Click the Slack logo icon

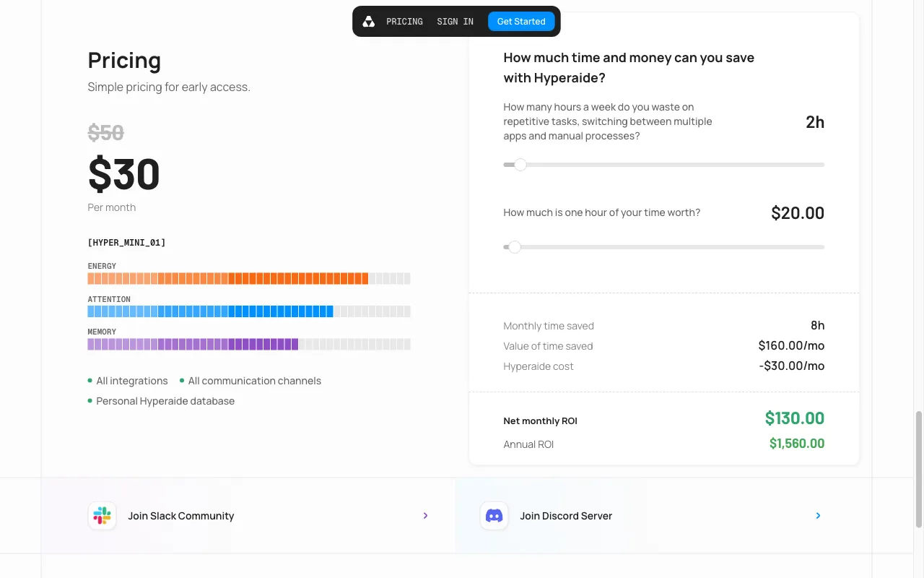click(103, 516)
